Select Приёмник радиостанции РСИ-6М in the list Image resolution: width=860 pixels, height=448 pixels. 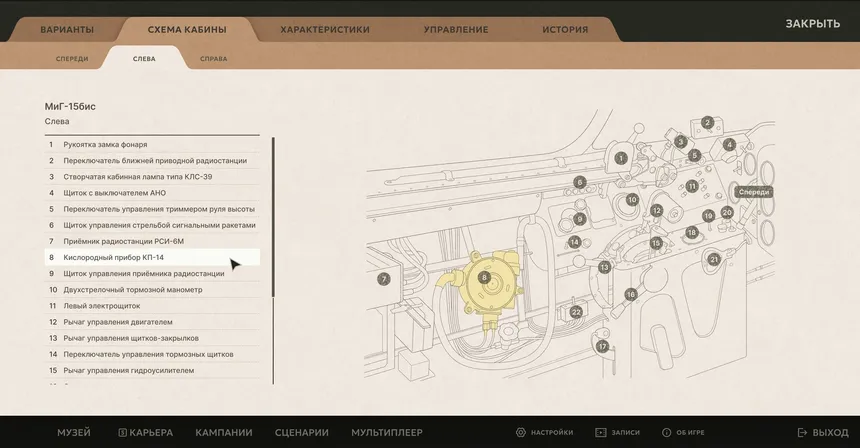[x=124, y=241]
